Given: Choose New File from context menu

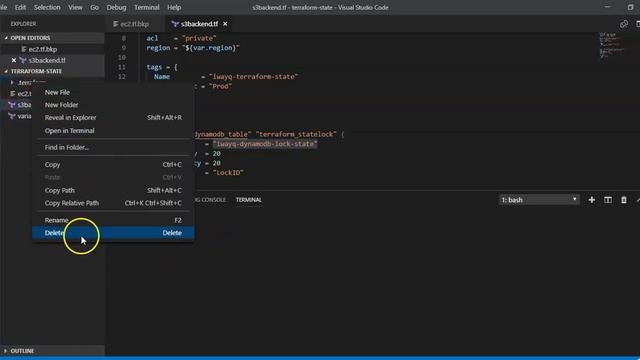Looking at the screenshot, I should point(113,92).
